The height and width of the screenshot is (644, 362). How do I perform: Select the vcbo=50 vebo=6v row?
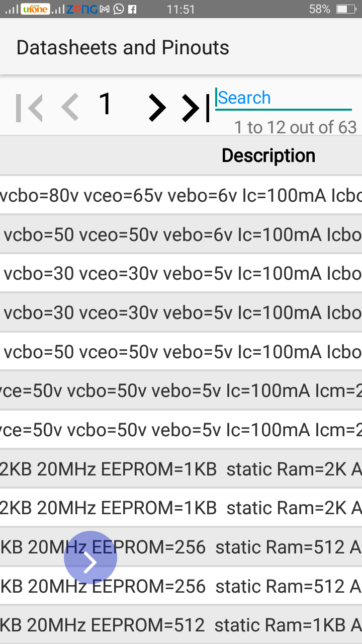(181, 234)
